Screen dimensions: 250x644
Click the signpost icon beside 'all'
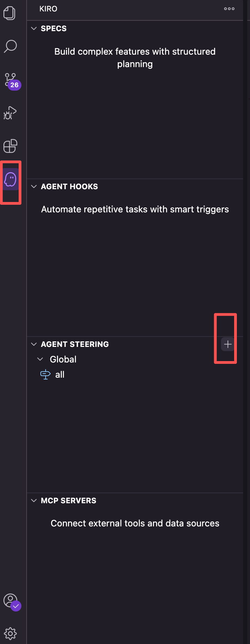tap(45, 375)
